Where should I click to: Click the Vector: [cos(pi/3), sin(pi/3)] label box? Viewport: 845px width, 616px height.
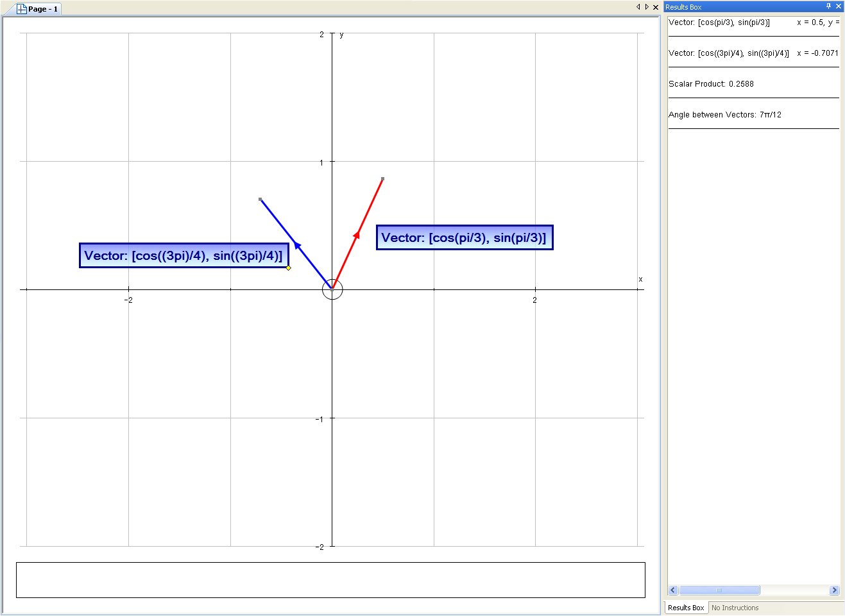click(x=463, y=237)
